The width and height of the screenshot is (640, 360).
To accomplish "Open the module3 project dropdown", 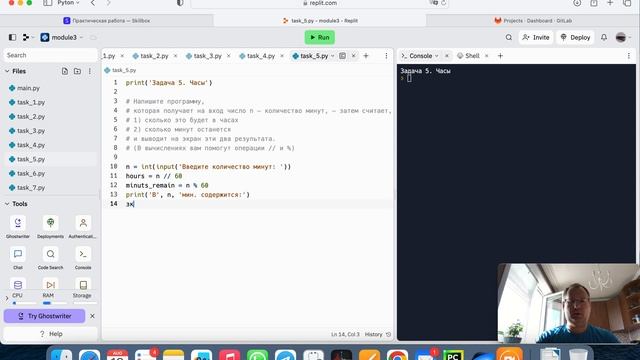I will point(62,38).
